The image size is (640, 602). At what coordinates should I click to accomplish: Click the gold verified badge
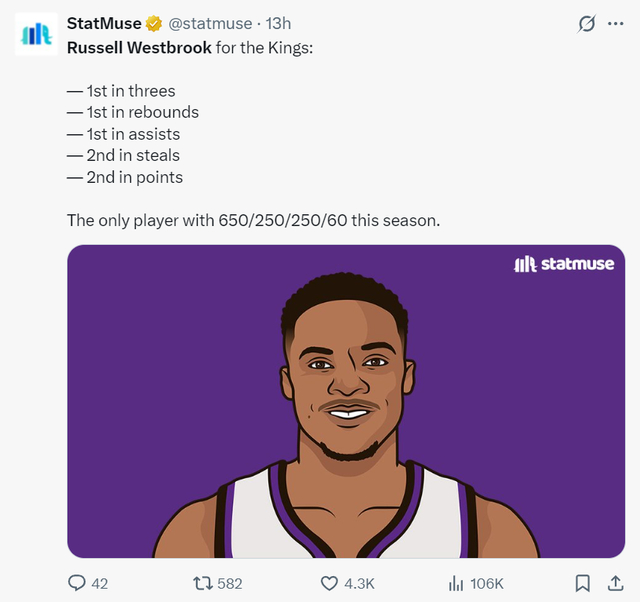[155, 23]
